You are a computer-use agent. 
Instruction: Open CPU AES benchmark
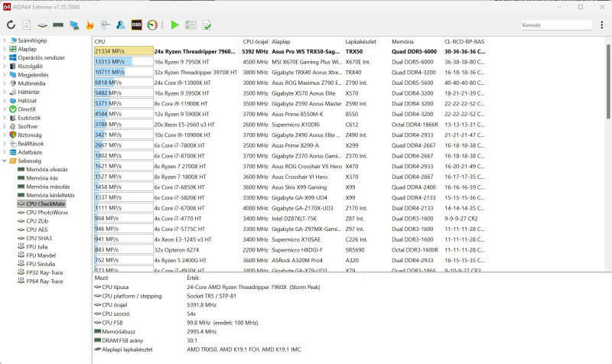coord(37,229)
